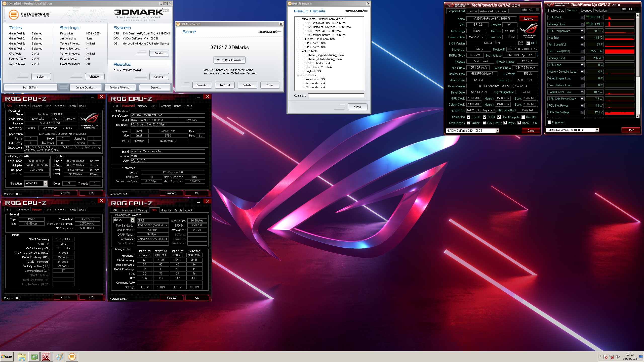The image size is (644, 362).
Task: Click Image Quality... button in 3DMark03
Action: click(x=86, y=87)
